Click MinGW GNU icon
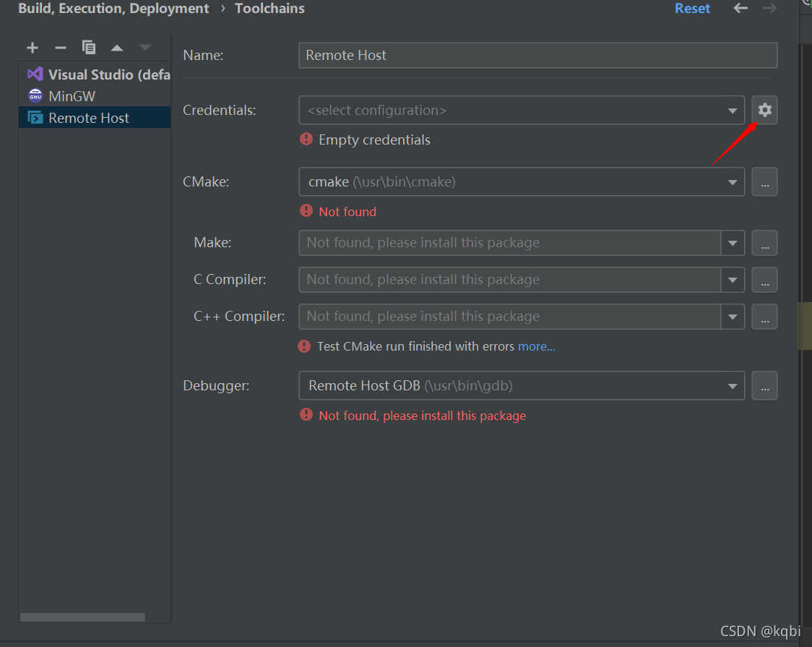 click(x=35, y=96)
